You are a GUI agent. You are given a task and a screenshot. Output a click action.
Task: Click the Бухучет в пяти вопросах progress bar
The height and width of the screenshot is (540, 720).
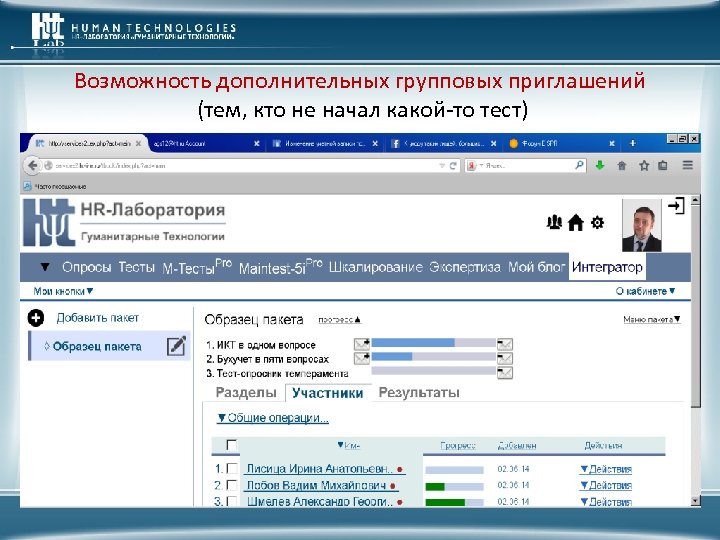click(433, 357)
